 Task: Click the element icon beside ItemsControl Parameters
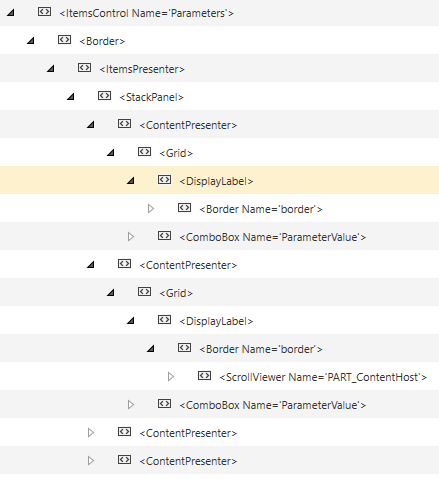click(44, 12)
